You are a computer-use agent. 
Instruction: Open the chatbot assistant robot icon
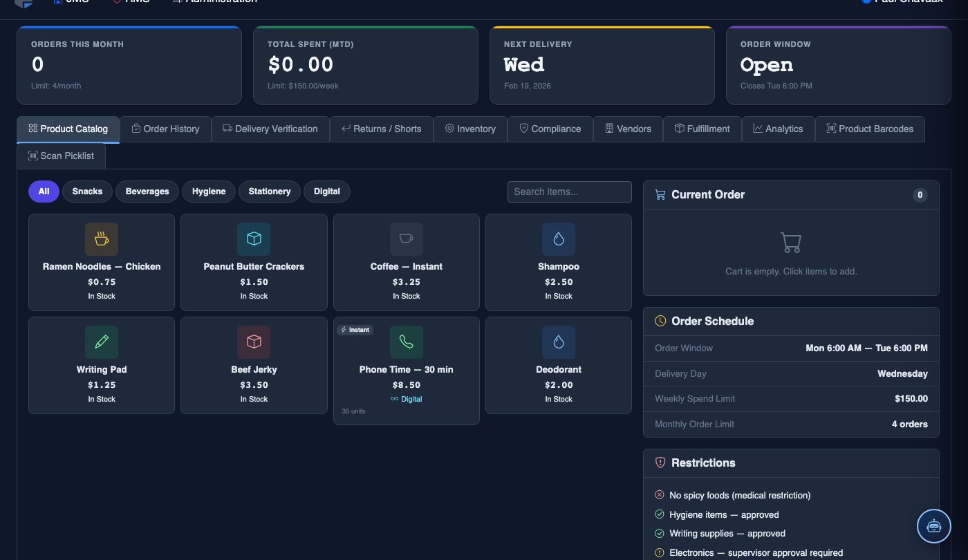tap(934, 526)
